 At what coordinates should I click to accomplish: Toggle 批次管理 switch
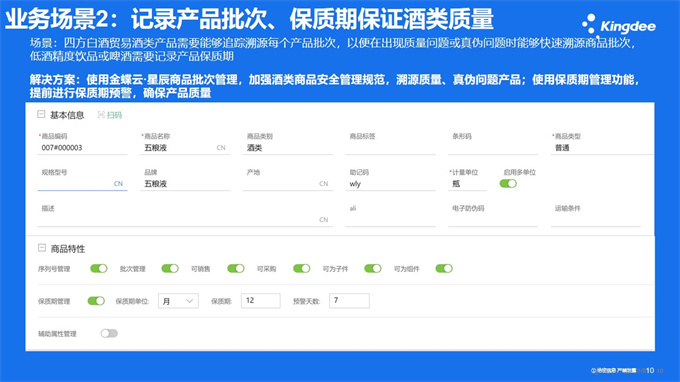pyautogui.click(x=170, y=268)
